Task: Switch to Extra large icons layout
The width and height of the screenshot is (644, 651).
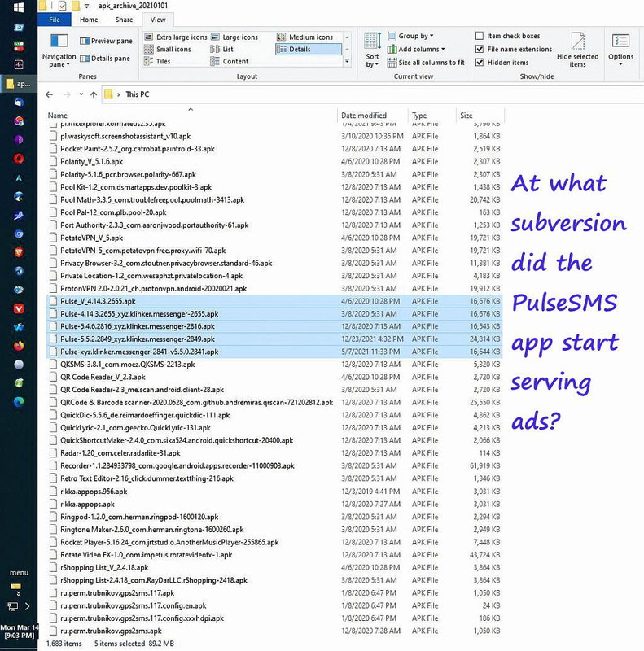Action: (175, 37)
